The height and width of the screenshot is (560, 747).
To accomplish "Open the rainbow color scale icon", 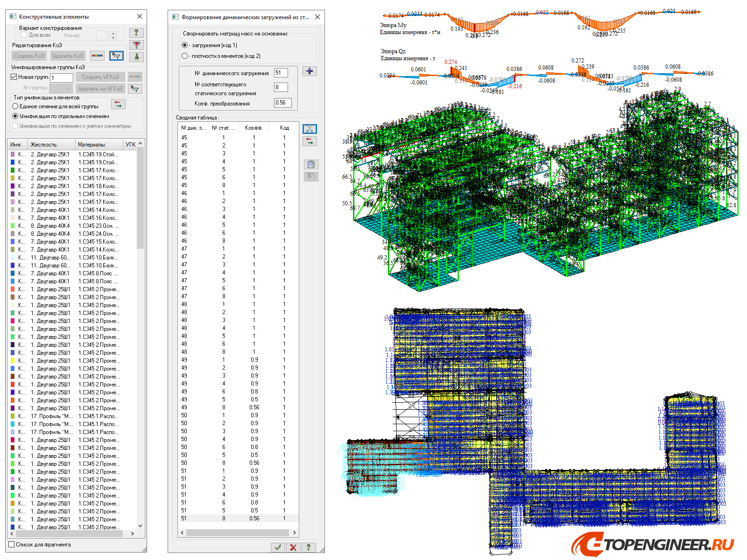I will coord(97,56).
